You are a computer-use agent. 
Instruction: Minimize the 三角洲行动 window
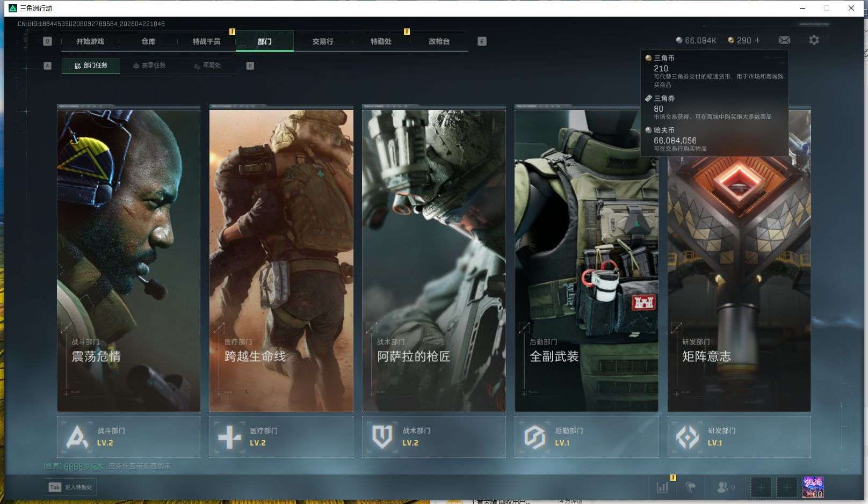802,8
